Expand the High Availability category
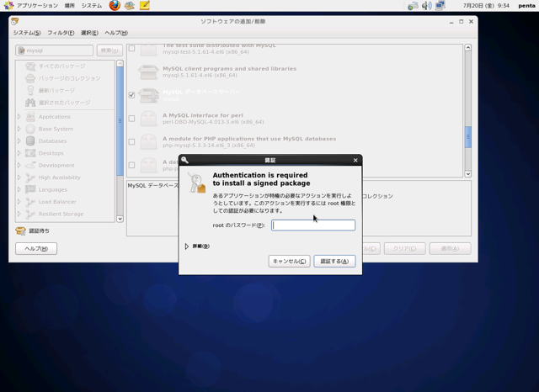539x392 pixels. [x=19, y=177]
